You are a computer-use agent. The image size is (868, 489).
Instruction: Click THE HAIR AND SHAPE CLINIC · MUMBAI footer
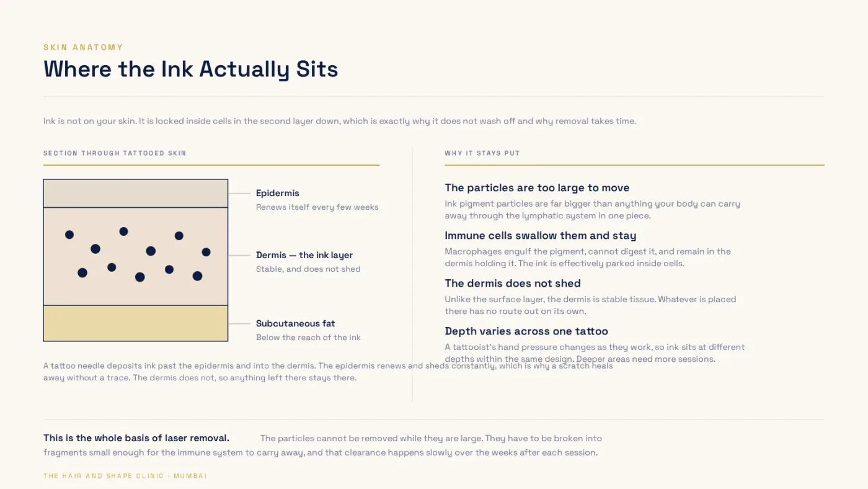(125, 476)
